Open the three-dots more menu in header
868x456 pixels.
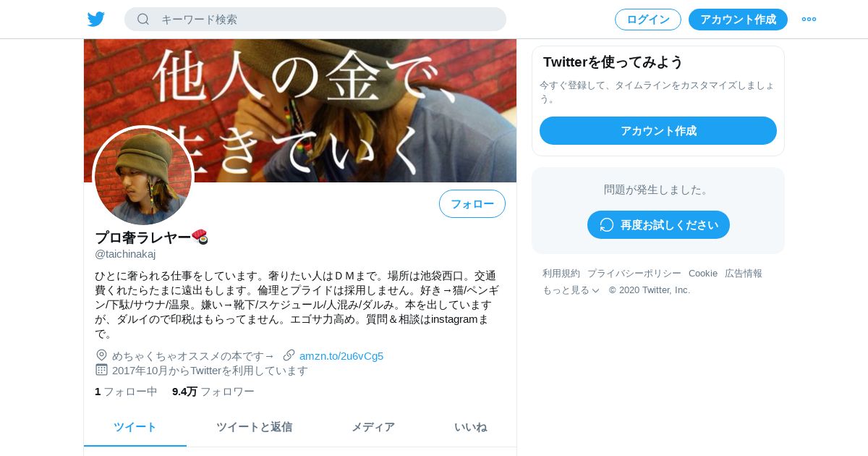(x=809, y=19)
